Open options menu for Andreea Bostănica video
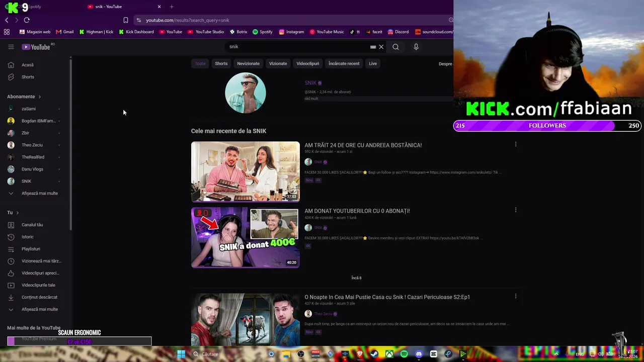 516,144
